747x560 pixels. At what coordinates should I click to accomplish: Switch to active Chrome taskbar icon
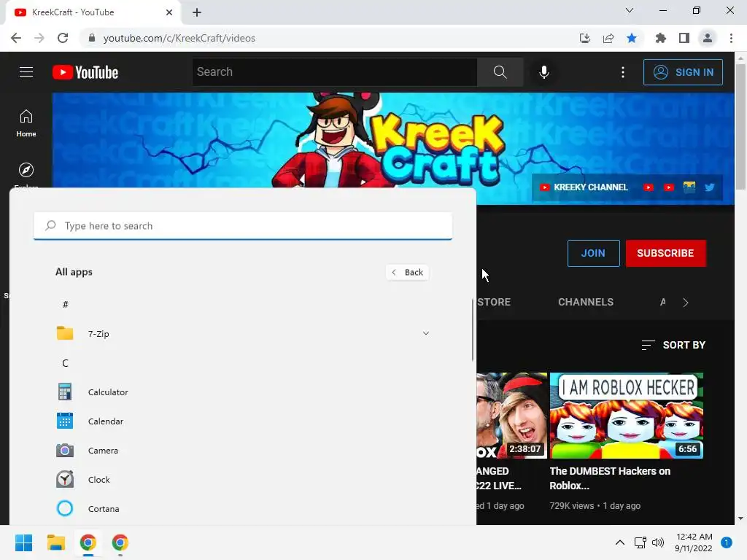tap(88, 542)
